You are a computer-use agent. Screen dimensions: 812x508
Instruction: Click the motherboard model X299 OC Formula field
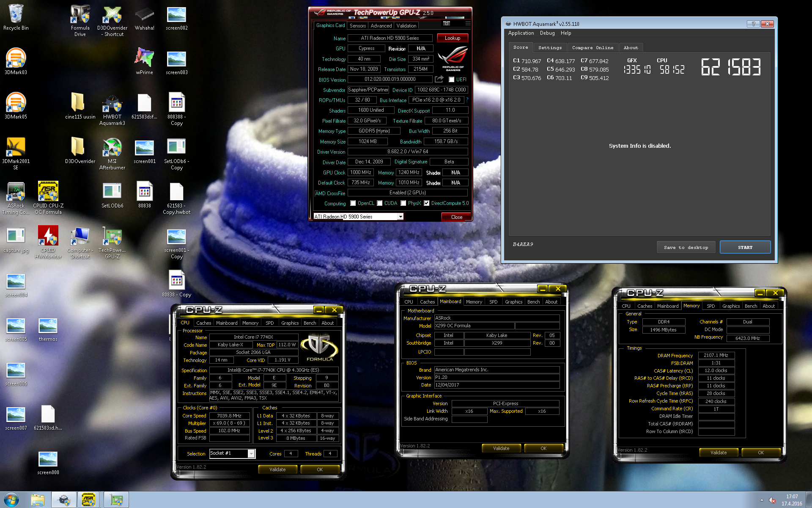pyautogui.click(x=474, y=326)
